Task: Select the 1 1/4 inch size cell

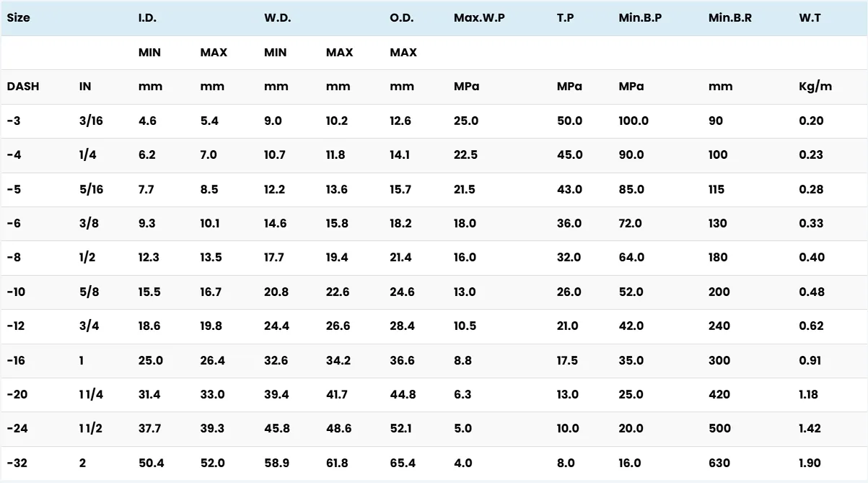Action: coord(91,394)
